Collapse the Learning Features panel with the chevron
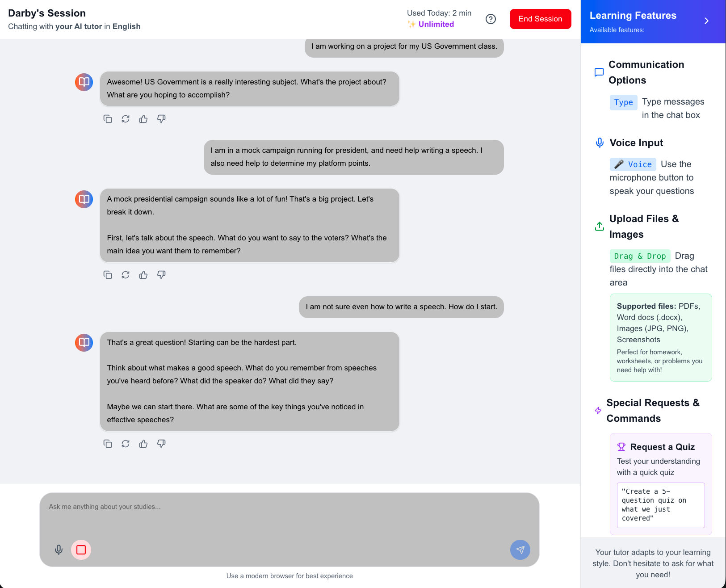This screenshot has height=588, width=726. (x=706, y=21)
